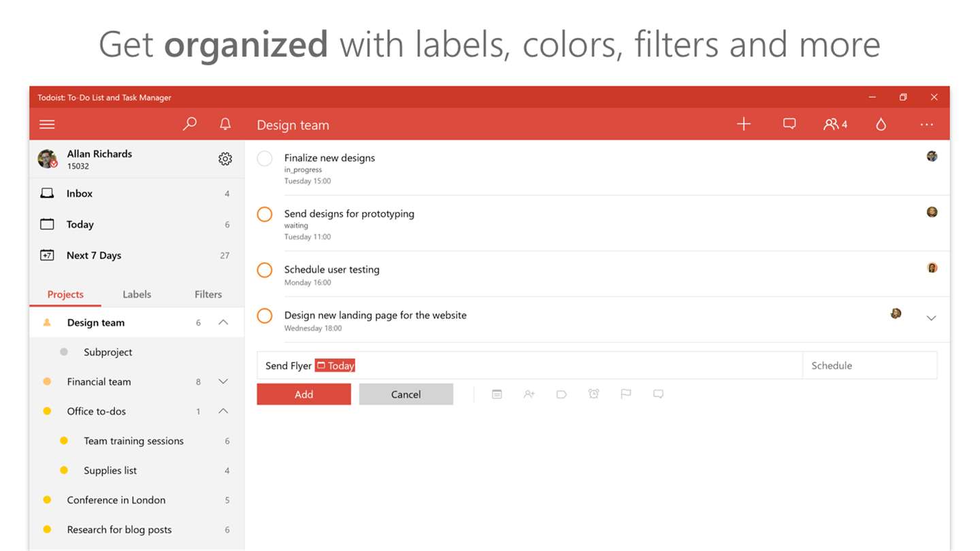Open the settings gear beside Allan Richards
This screenshot has width=980, height=551.
225,158
